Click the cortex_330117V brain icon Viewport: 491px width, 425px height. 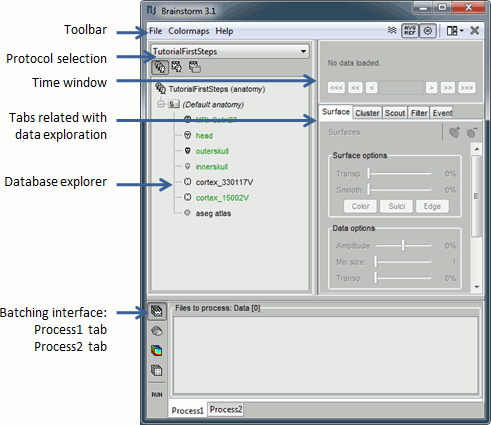click(x=188, y=182)
